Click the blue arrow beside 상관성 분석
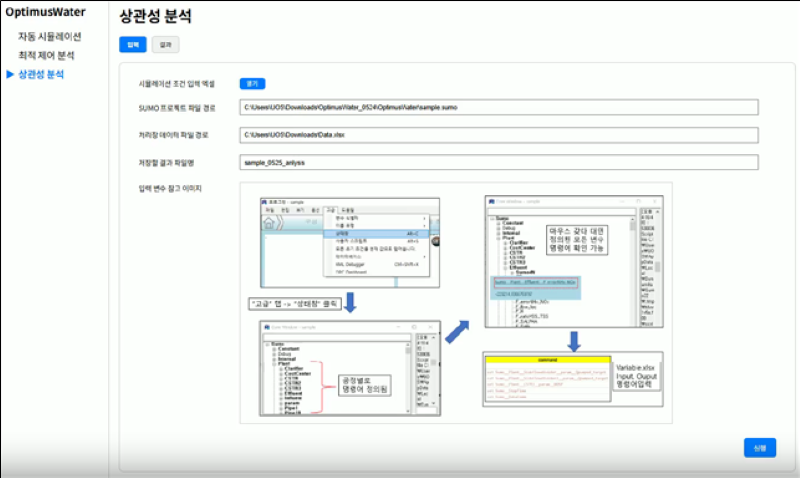 point(10,75)
